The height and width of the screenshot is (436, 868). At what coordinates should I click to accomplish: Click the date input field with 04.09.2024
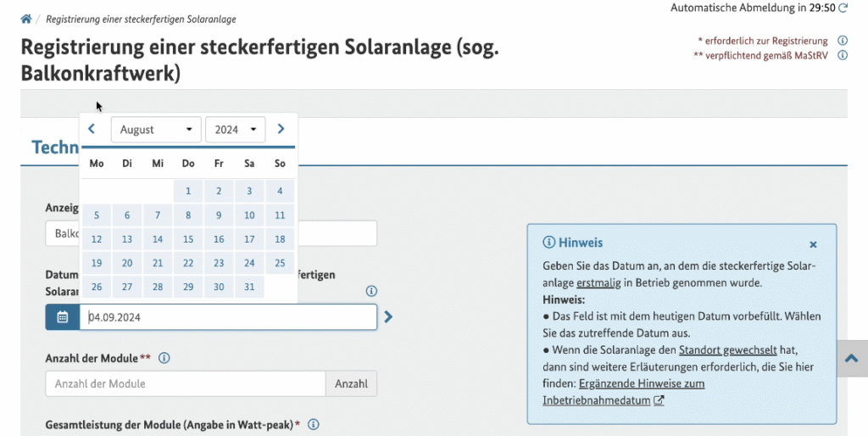pyautogui.click(x=228, y=317)
